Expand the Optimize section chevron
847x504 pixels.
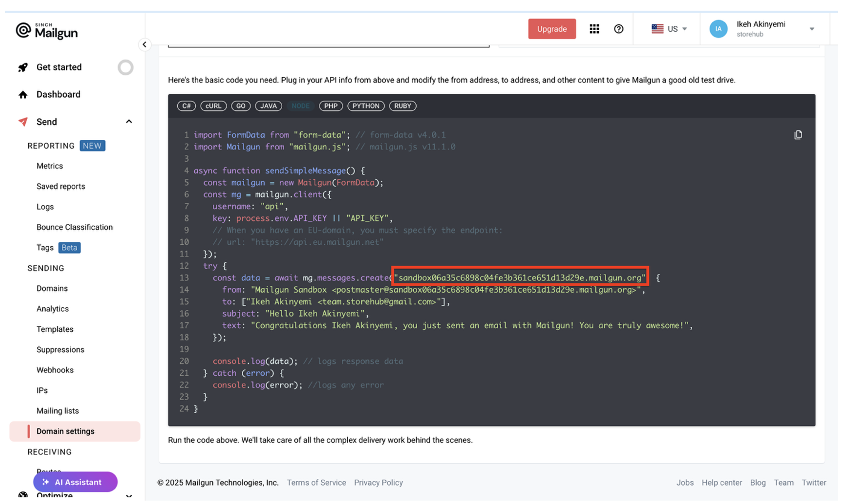[x=129, y=496]
